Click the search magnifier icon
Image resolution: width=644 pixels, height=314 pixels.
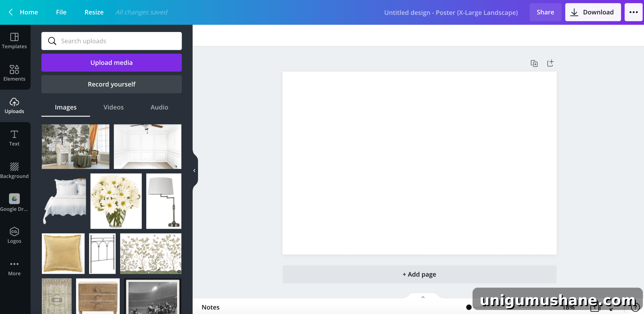(x=52, y=41)
